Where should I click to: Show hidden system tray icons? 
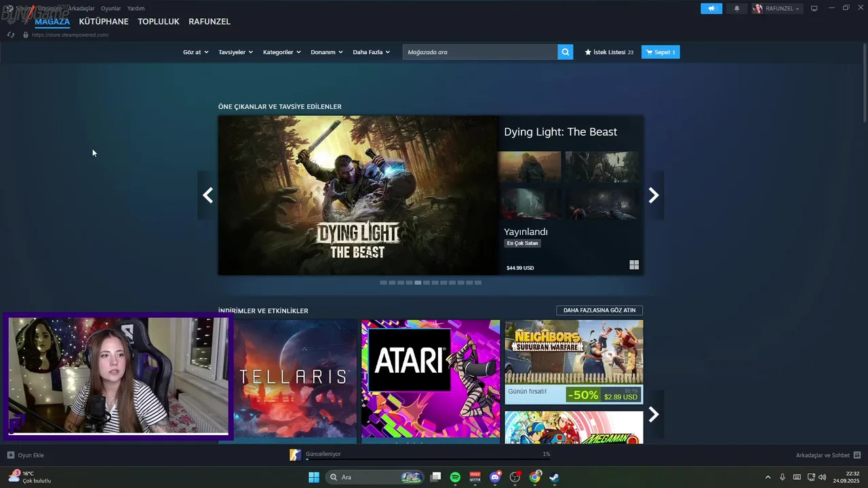click(x=768, y=477)
